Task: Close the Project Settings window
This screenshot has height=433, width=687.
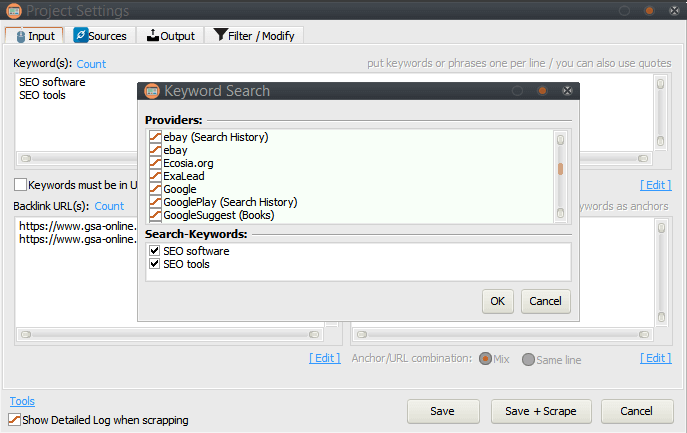Action: point(674,11)
